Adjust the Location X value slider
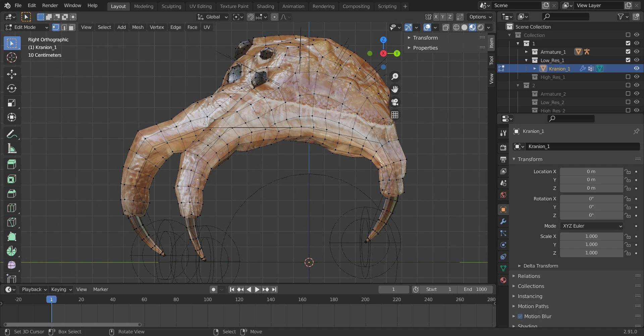The width and height of the screenshot is (644, 336). click(591, 171)
